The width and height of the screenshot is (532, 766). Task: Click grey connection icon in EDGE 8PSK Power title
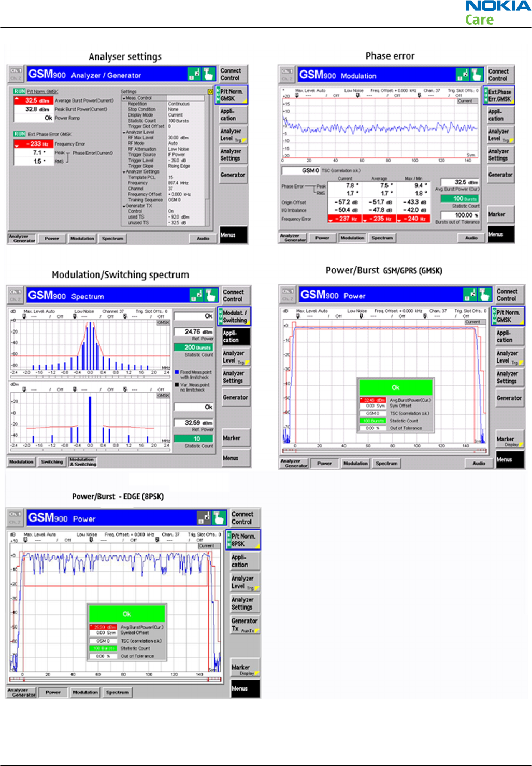205,517
